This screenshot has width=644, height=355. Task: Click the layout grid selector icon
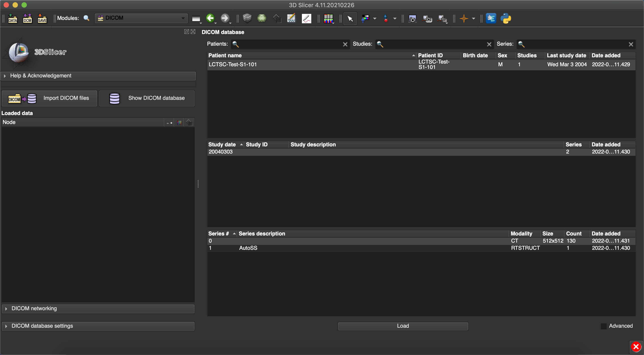[x=328, y=18]
